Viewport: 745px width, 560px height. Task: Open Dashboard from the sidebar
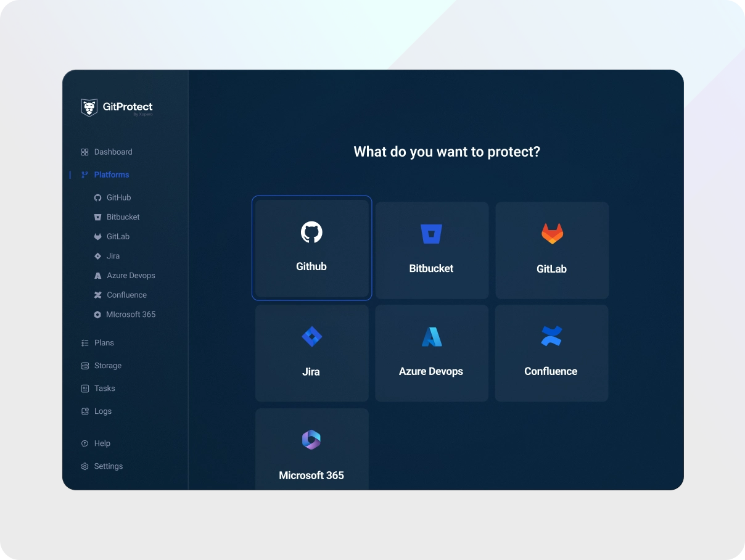(113, 152)
